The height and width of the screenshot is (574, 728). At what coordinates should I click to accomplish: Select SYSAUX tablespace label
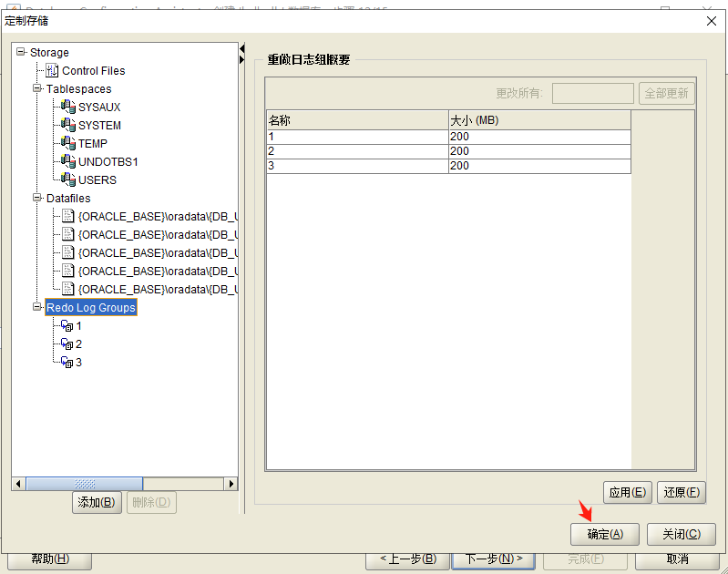[x=99, y=108]
